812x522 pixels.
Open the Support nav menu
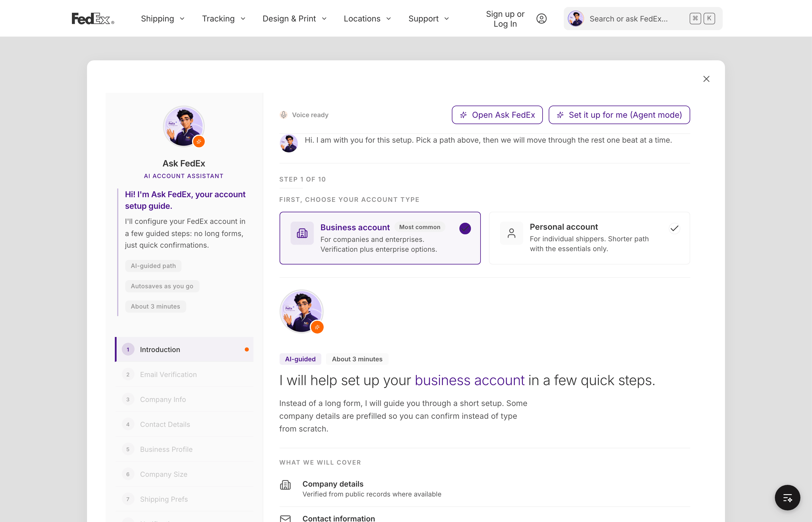tap(429, 19)
